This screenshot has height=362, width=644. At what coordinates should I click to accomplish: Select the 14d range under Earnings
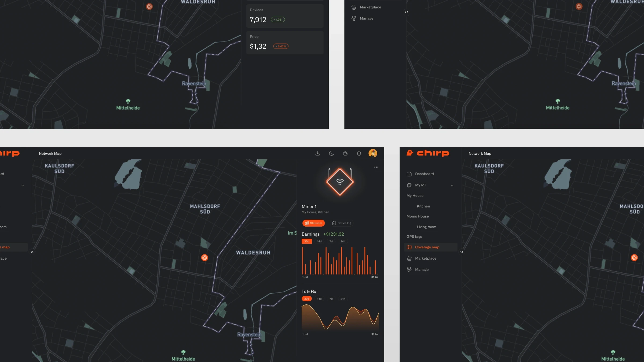(319, 241)
